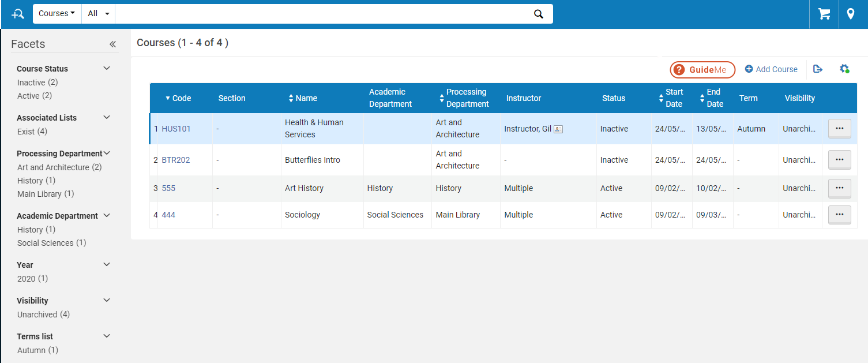Collapse the Course Status facet

pyautogui.click(x=106, y=69)
